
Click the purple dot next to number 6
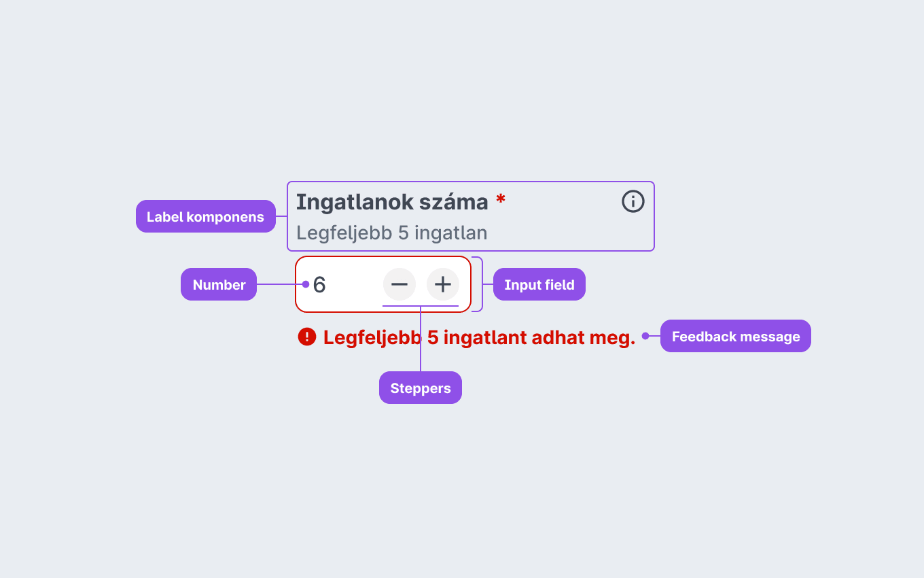click(306, 284)
